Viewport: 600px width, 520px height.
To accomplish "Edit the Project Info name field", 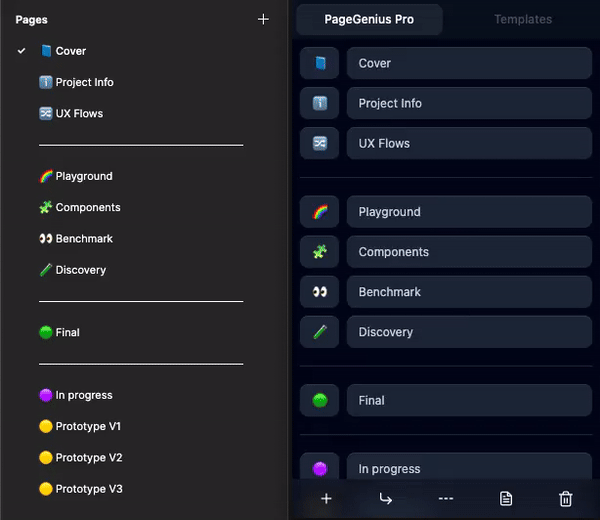I will click(469, 103).
